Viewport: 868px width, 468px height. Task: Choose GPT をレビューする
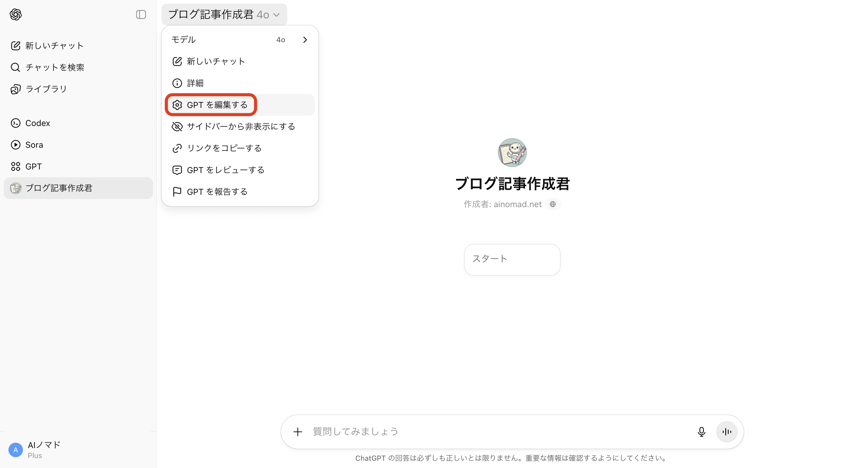[x=240, y=170]
